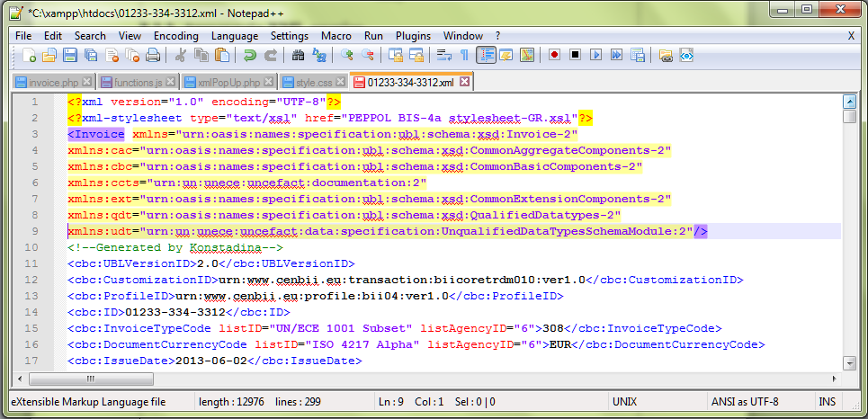The image size is (868, 419).
Task: Open the View menu
Action: 130,36
